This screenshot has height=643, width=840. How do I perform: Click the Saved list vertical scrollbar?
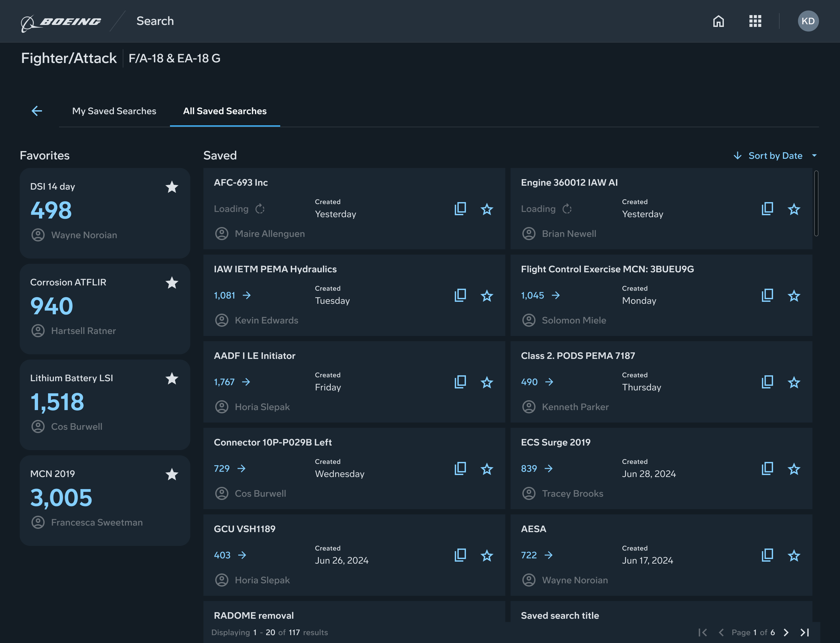click(x=816, y=203)
